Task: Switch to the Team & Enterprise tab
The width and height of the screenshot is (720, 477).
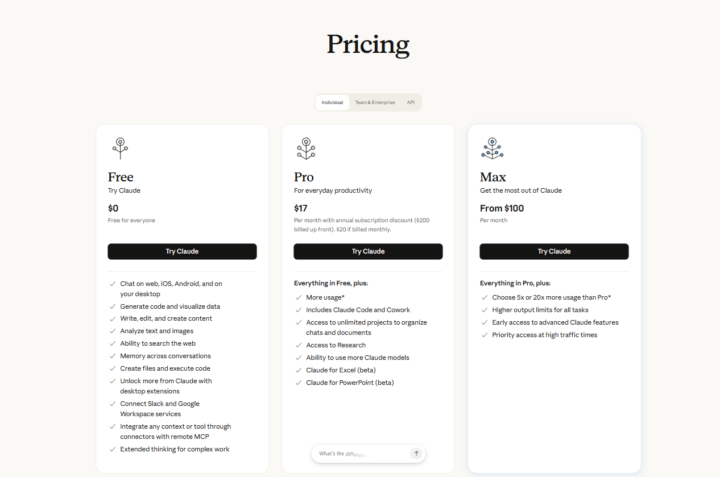Action: tap(374, 102)
